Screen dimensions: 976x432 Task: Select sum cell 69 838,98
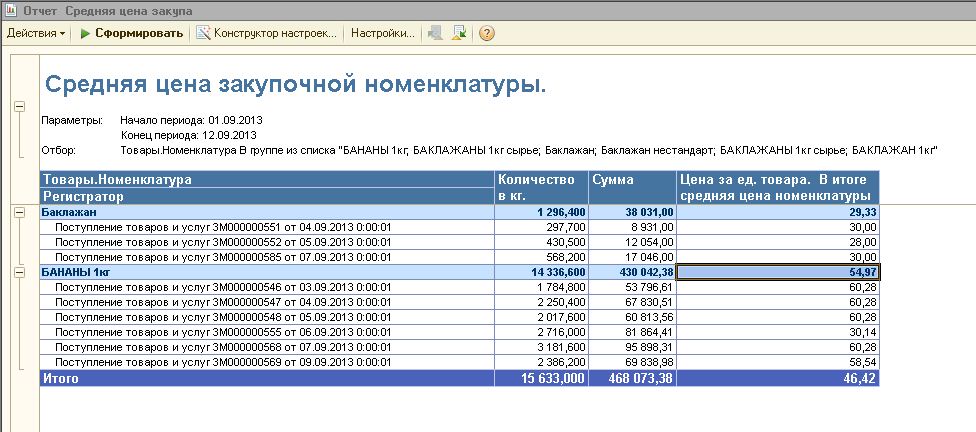[x=632, y=362]
